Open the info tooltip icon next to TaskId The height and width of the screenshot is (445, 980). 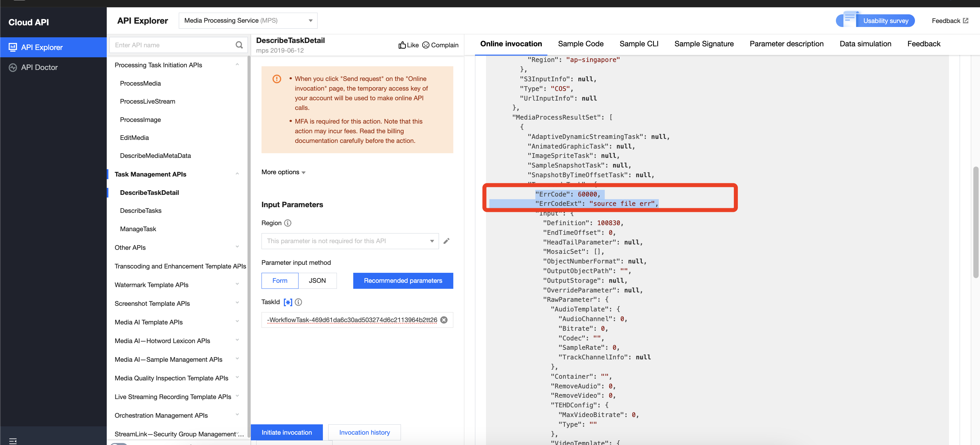(x=298, y=302)
